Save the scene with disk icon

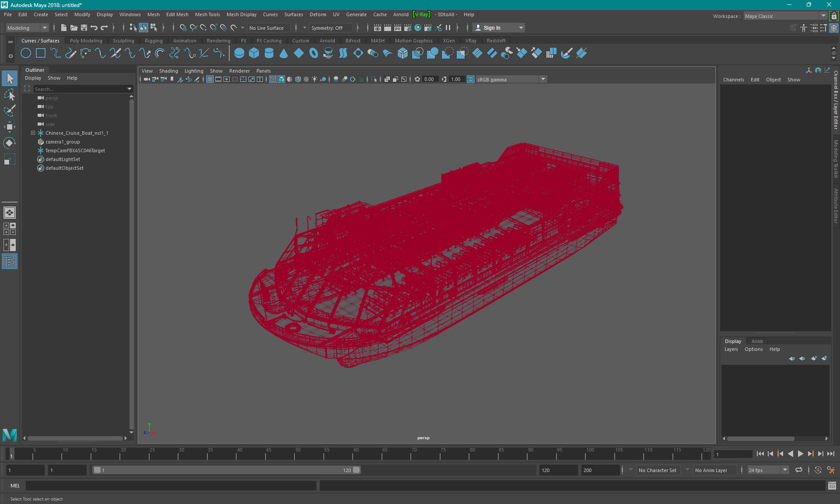pyautogui.click(x=84, y=28)
